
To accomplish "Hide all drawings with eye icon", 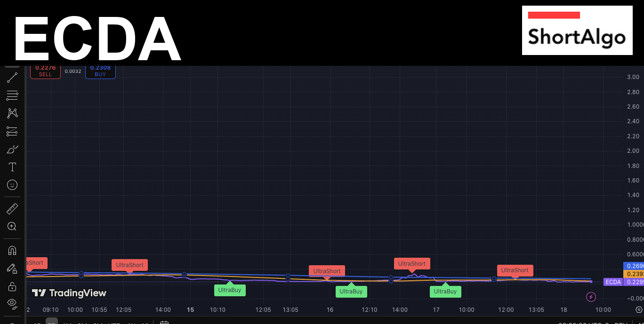I will point(12,303).
